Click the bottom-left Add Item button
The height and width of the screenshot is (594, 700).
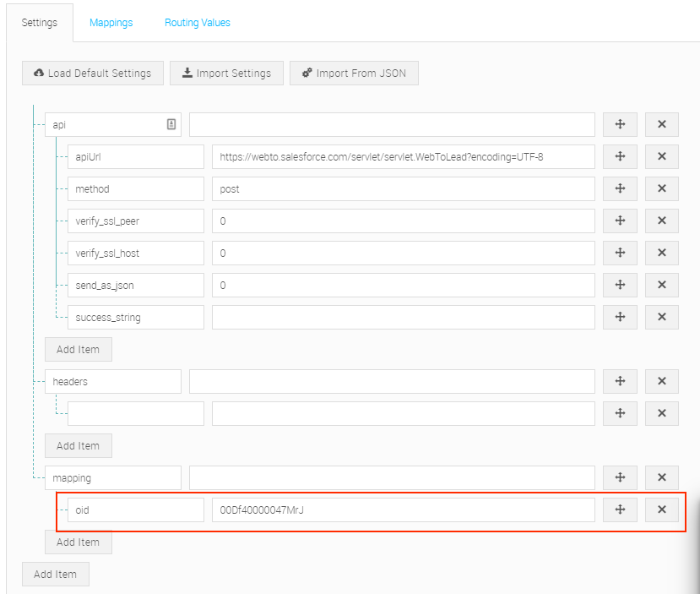[x=55, y=574]
